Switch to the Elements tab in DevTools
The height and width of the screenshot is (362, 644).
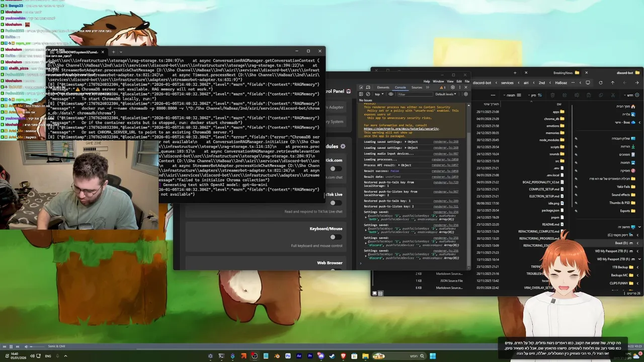[383, 87]
